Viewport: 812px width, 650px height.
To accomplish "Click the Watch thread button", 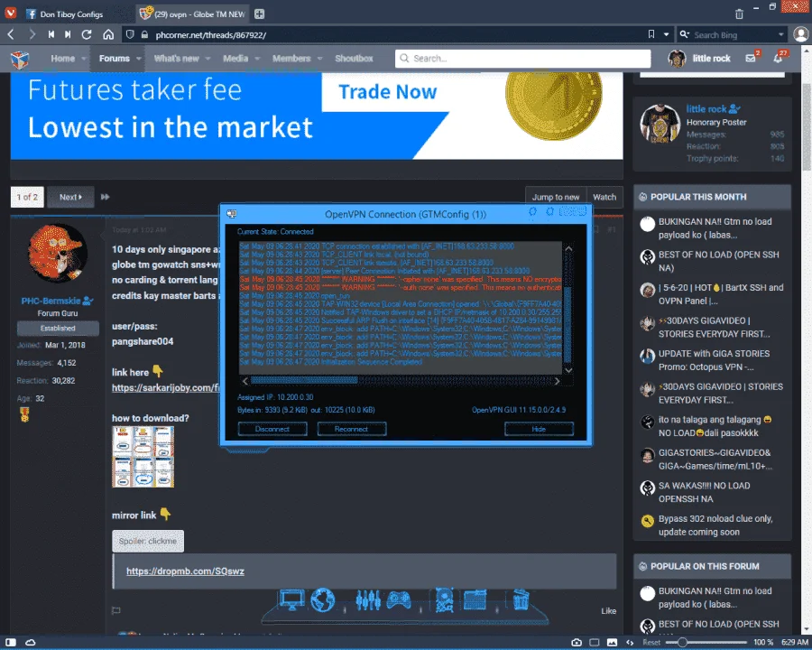I will coord(604,197).
